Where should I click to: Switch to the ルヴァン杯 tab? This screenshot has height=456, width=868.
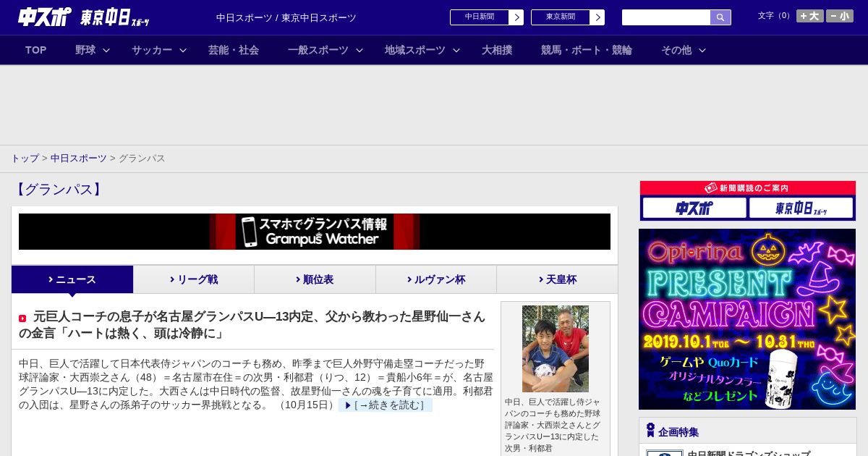[436, 279]
